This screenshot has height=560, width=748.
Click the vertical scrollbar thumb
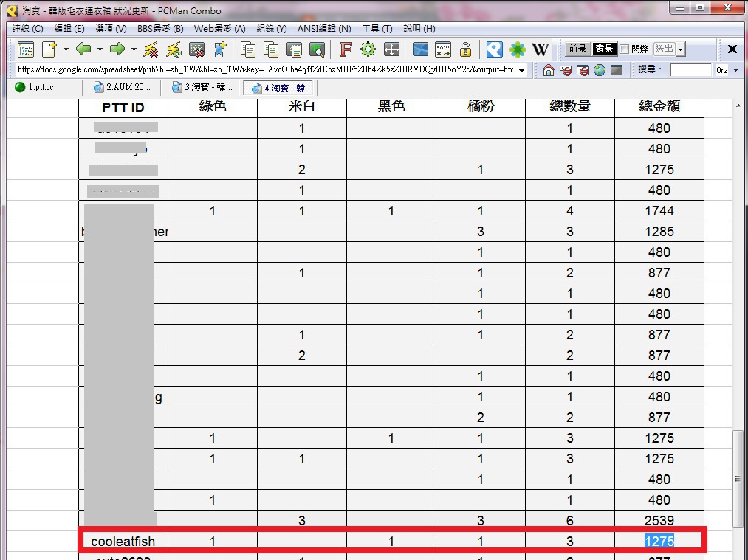738,477
